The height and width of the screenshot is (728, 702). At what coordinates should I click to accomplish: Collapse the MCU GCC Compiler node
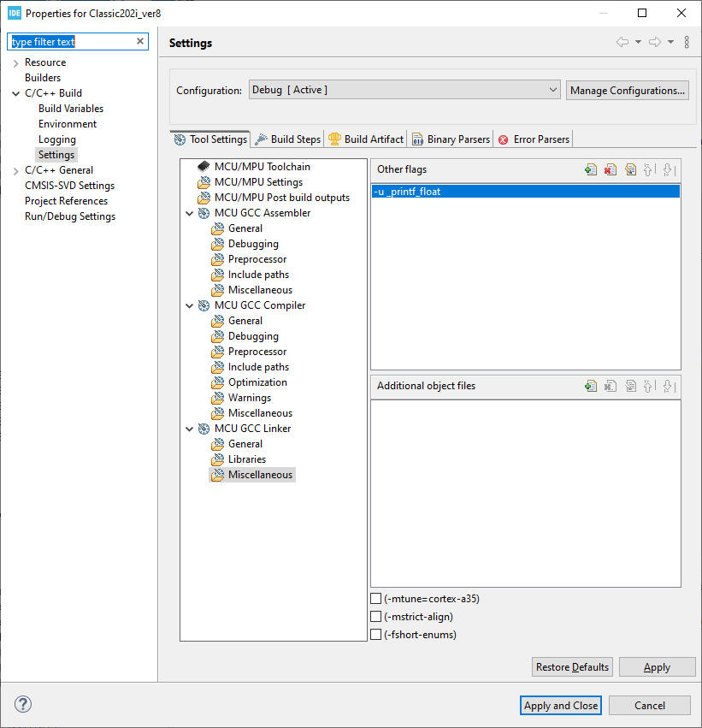190,305
